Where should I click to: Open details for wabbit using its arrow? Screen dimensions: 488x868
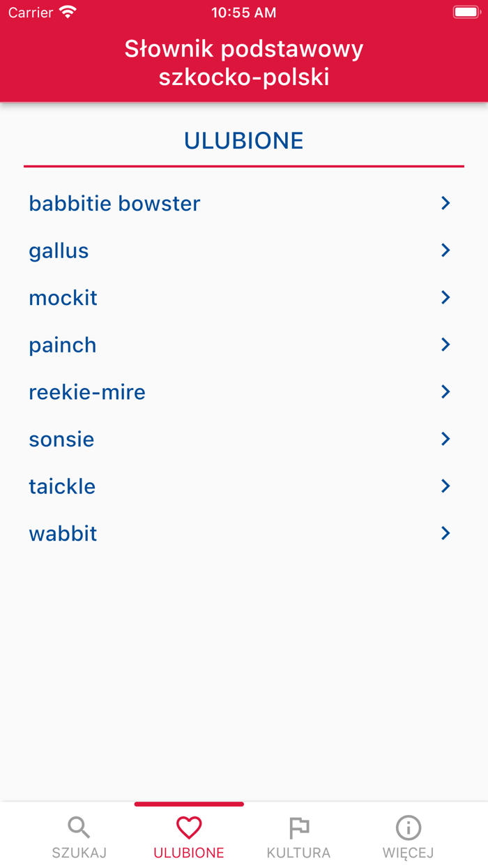tap(445, 533)
